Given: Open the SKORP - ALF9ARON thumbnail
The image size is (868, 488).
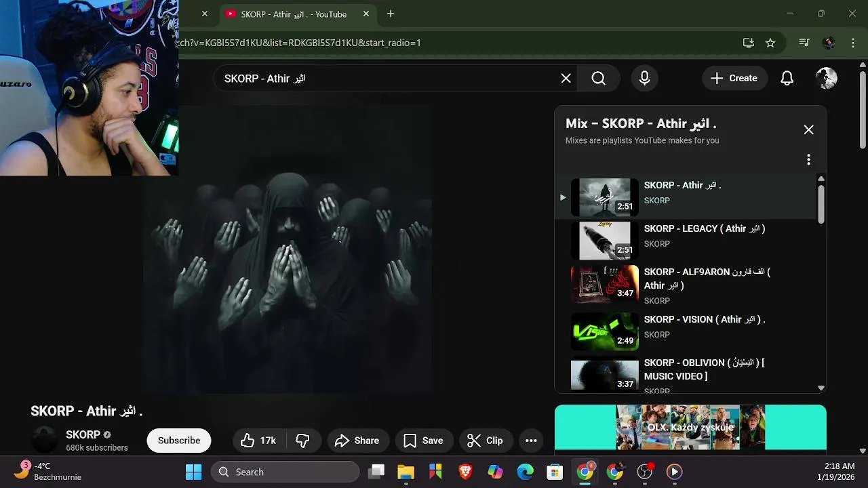Looking at the screenshot, I should pyautogui.click(x=605, y=284).
